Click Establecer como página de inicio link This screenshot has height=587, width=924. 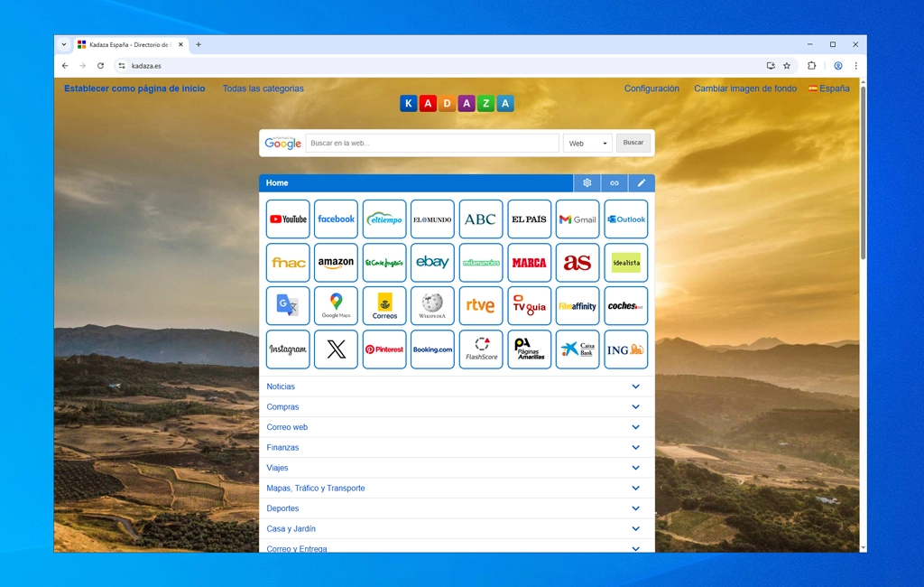134,89
